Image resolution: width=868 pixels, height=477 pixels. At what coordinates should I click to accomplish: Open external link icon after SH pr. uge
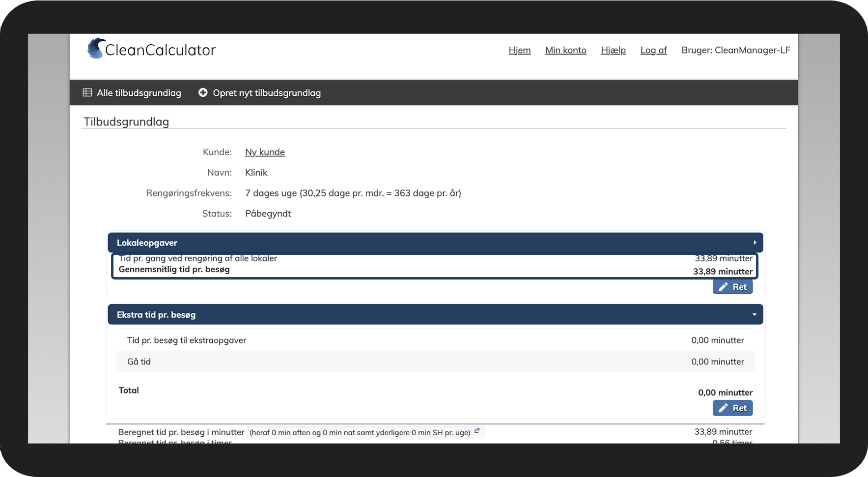(476, 431)
